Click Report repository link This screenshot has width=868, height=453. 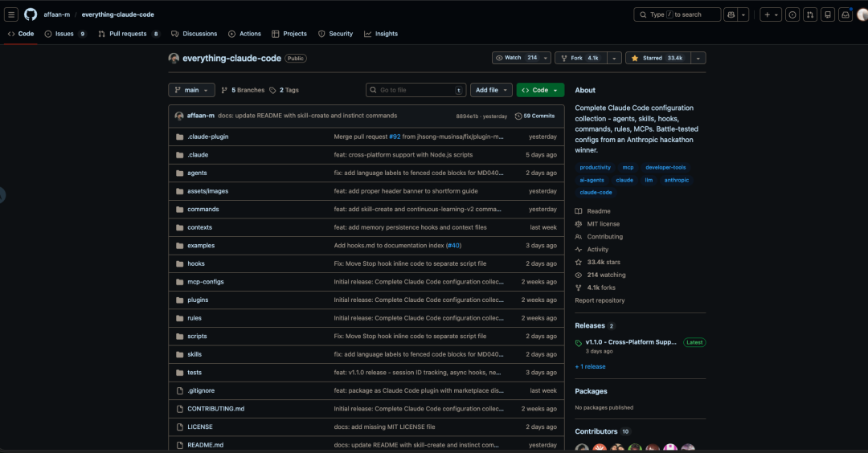pyautogui.click(x=600, y=300)
